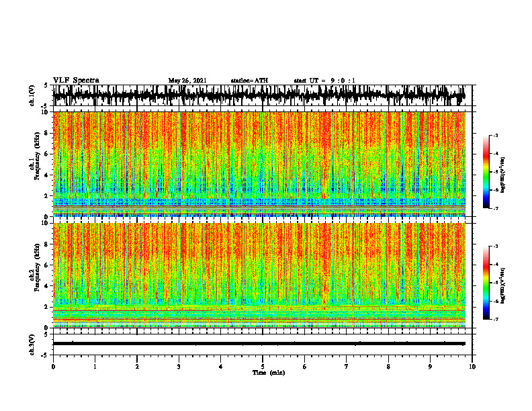532x411 pixels.
Task: Click the "Time (min)" axis label
Action: pos(269,373)
